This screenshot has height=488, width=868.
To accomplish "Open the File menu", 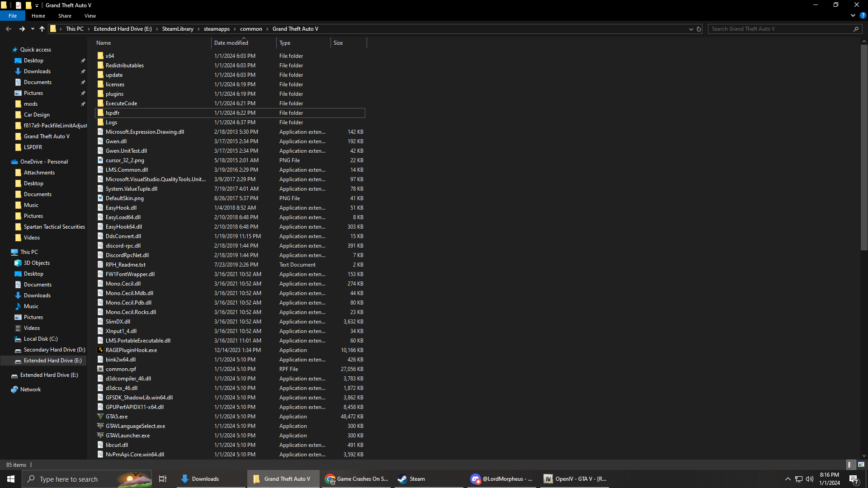I will coord(13,16).
